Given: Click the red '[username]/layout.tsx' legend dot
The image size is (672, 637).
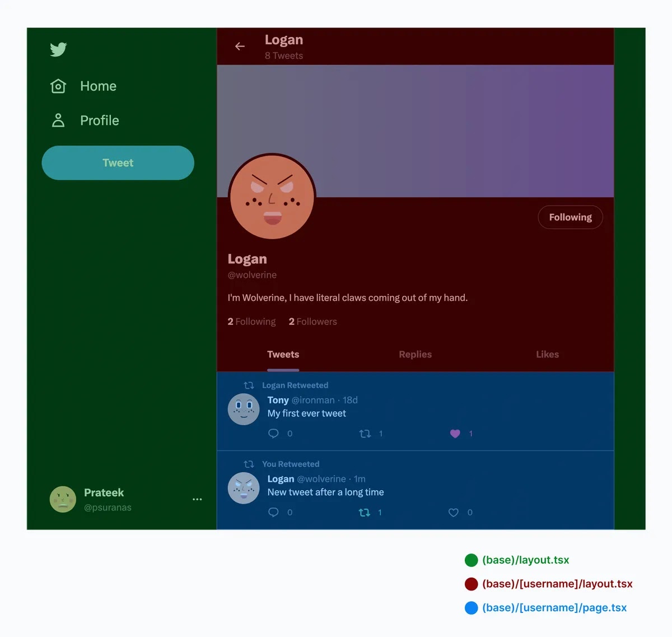Looking at the screenshot, I should coord(472,584).
